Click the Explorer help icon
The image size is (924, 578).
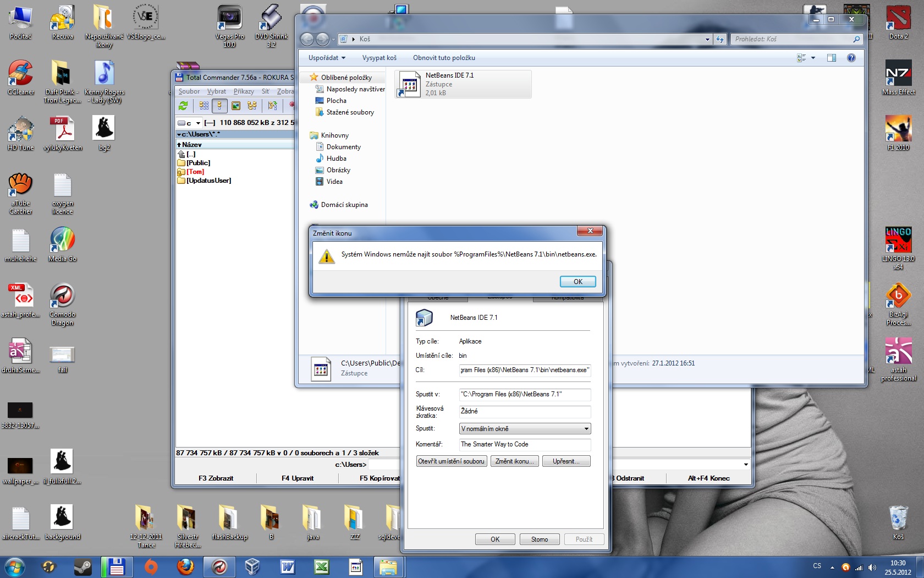(x=851, y=58)
